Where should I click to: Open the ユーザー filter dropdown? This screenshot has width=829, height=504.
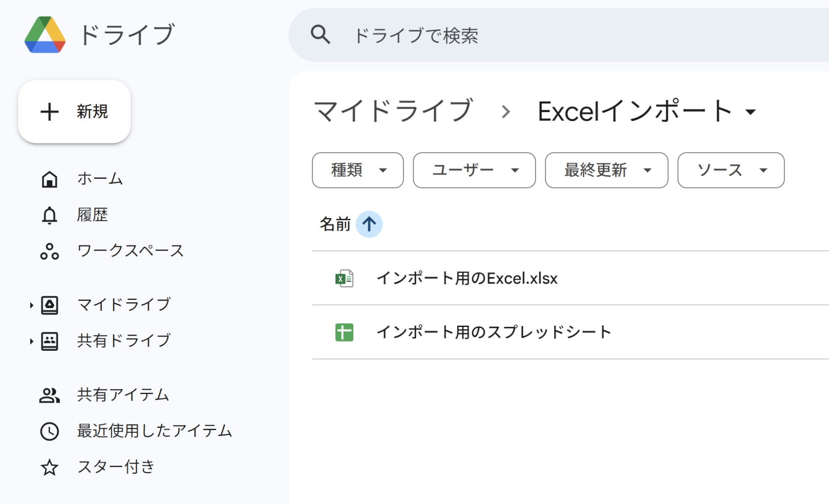(474, 170)
